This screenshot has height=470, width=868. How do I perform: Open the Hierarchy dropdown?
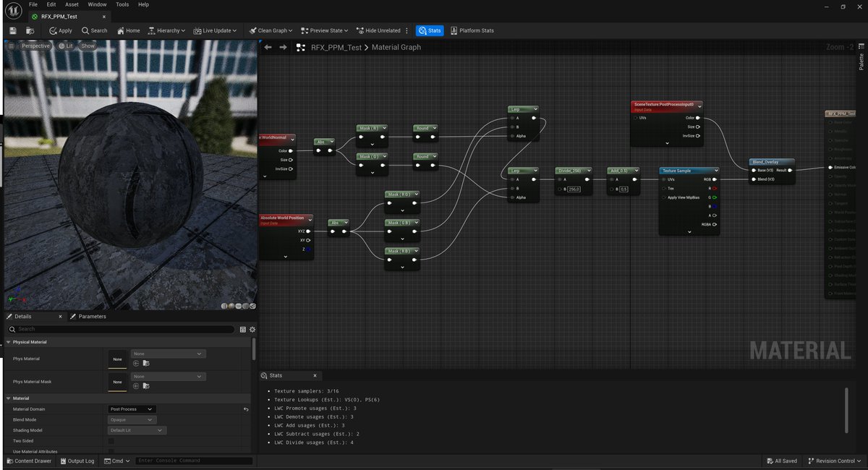[166, 30]
